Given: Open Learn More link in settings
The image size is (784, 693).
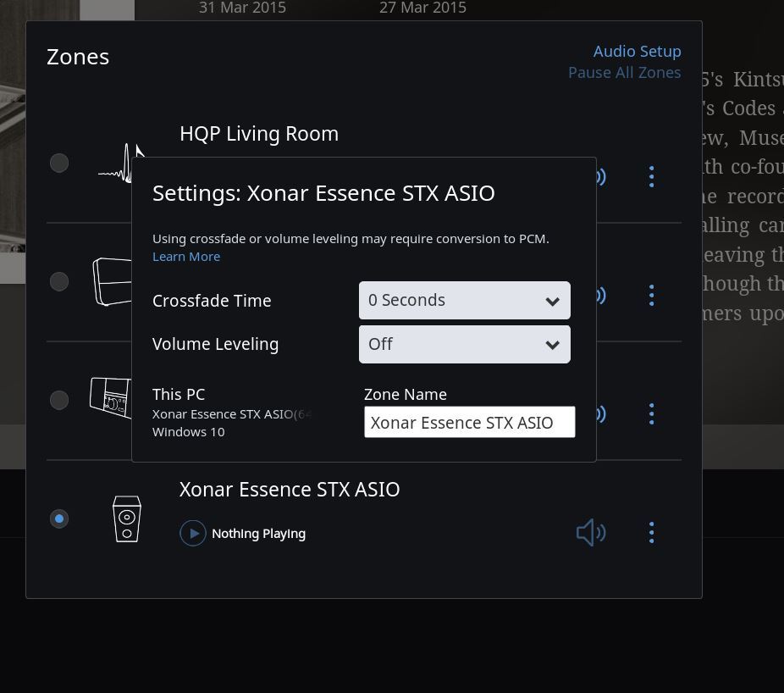Looking at the screenshot, I should (x=186, y=257).
